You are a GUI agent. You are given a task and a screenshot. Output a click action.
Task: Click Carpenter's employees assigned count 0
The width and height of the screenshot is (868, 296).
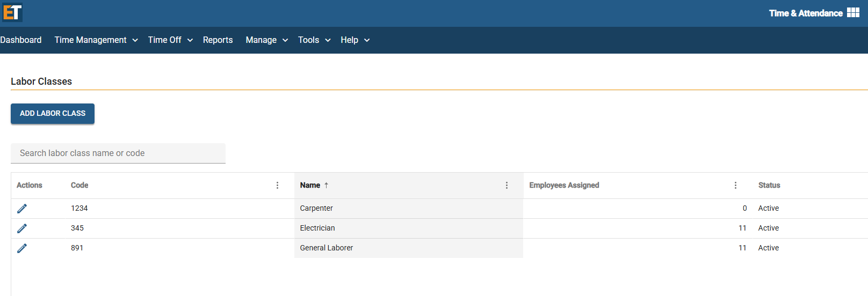point(744,208)
